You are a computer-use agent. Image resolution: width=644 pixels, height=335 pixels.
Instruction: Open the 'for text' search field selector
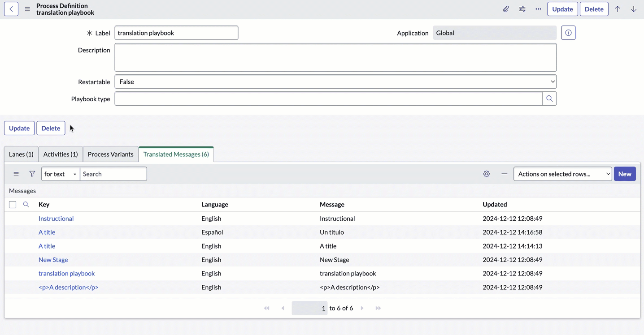coord(61,174)
